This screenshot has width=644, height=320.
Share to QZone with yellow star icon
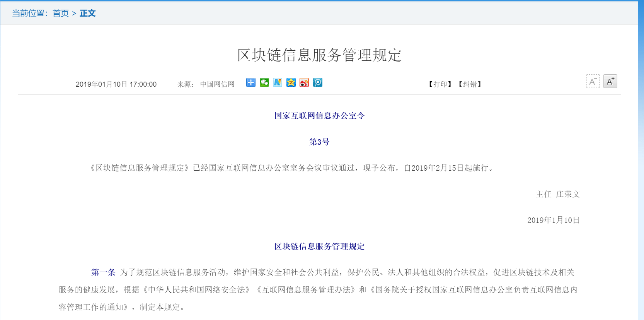[x=291, y=82]
